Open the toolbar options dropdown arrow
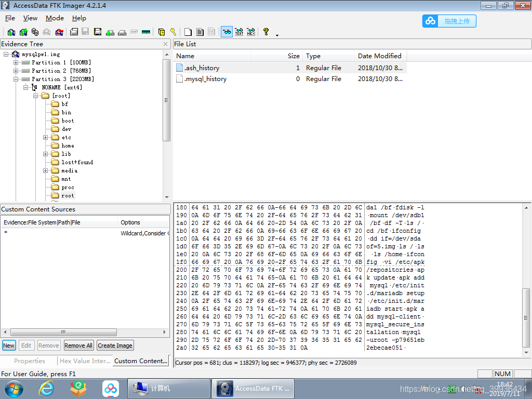This screenshot has width=532, height=399. coord(277,35)
